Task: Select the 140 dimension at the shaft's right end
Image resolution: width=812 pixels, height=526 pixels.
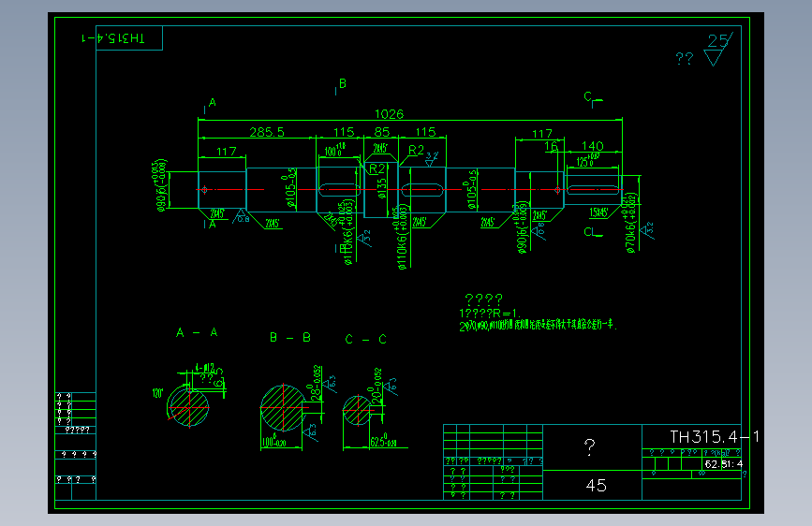Action: click(593, 146)
